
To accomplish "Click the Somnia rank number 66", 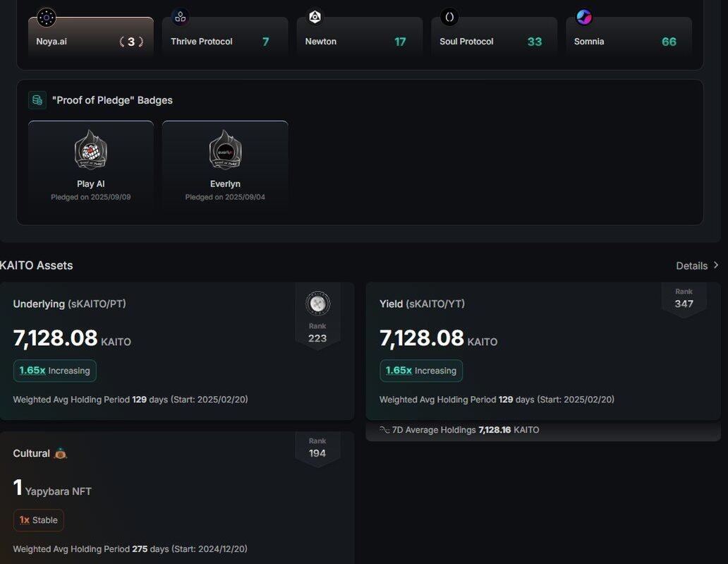I will click(669, 42).
